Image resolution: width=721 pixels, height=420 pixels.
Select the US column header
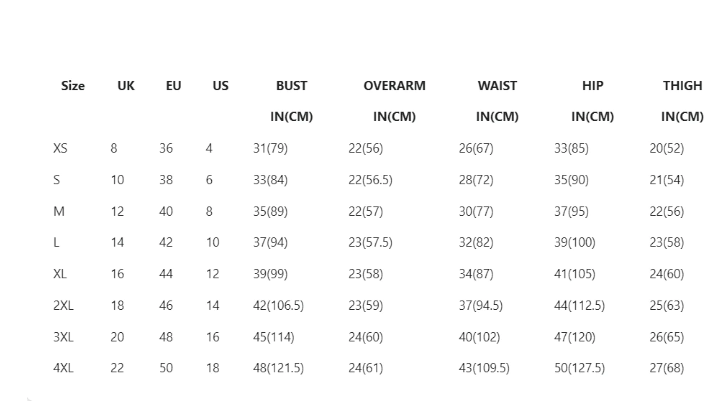pos(220,86)
